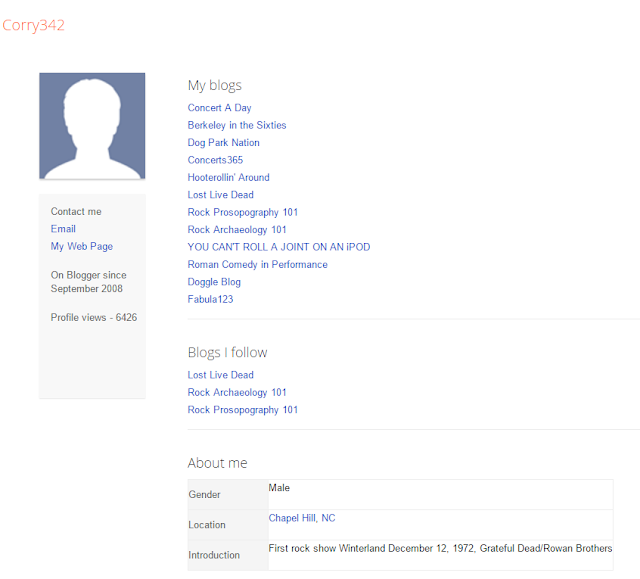Click On Blogger since September 2008 text

89,282
